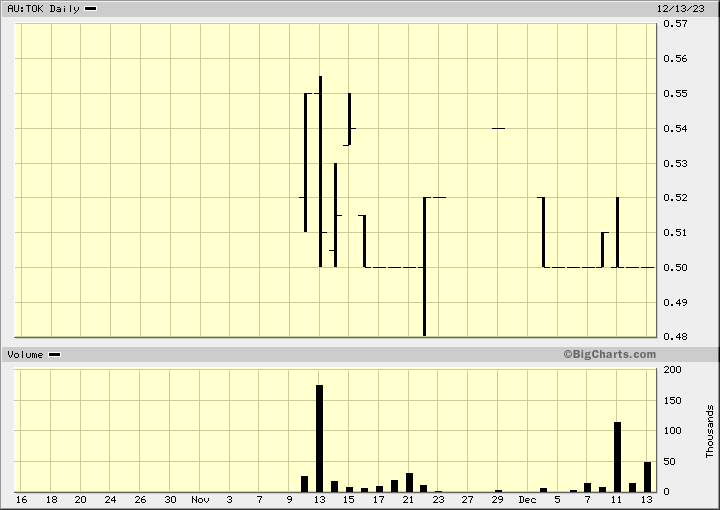Click the date axis label 29

tap(497, 499)
